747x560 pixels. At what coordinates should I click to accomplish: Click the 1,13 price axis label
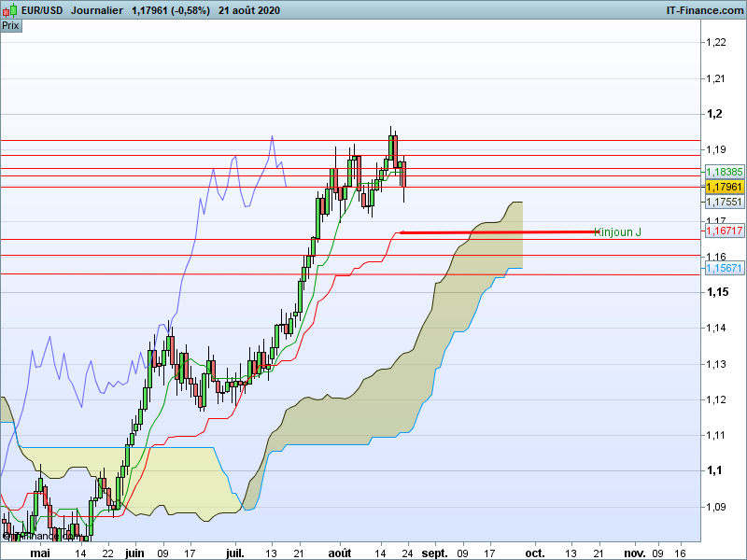[716, 364]
